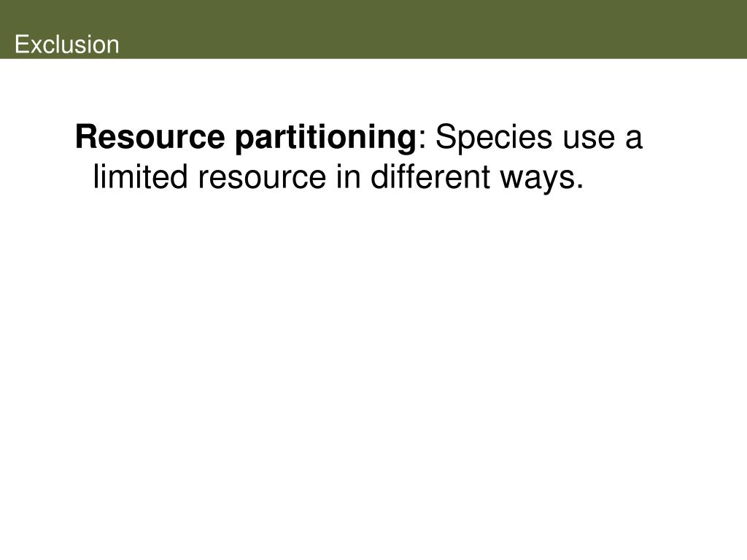
Task: Click the capital S in Species
Action: click(x=446, y=137)
